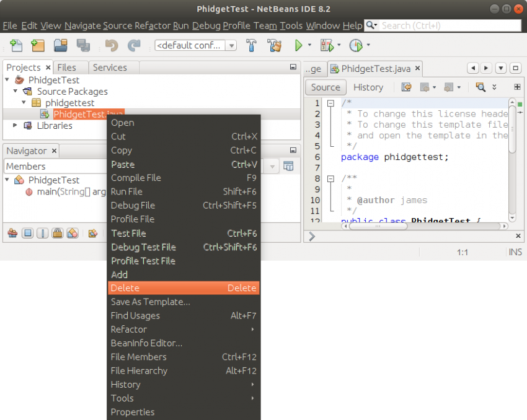Toggle Fully Qualified Names in Navigator
This screenshot has height=420, width=527.
pos(93,233)
